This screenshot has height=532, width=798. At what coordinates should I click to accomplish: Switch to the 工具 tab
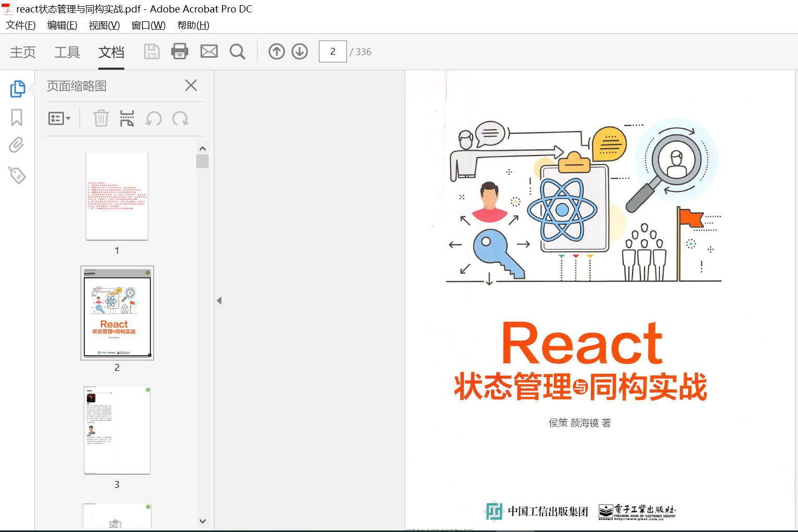click(x=67, y=52)
